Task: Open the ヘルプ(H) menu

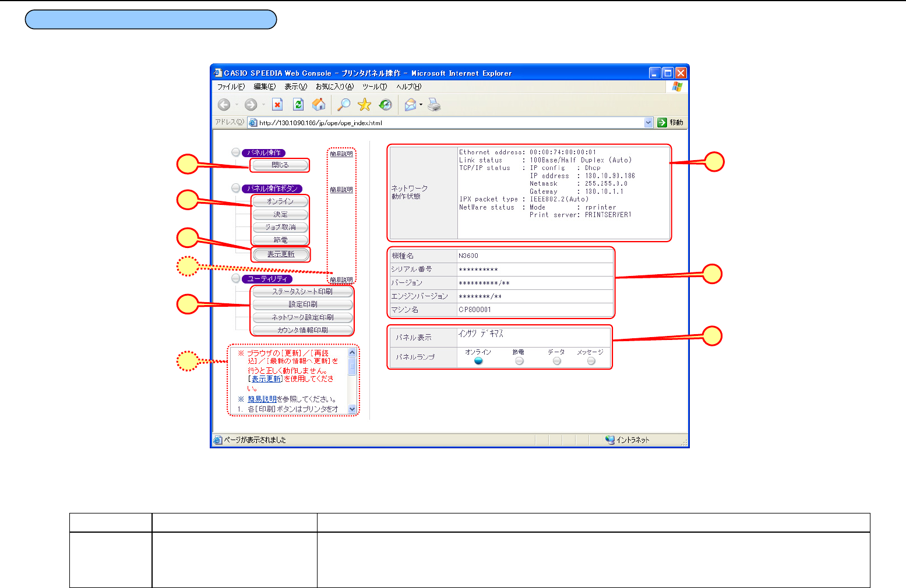Action: tap(409, 87)
